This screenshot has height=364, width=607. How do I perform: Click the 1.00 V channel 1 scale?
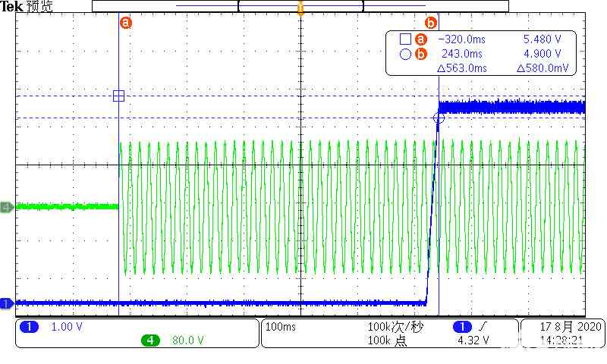pos(67,328)
